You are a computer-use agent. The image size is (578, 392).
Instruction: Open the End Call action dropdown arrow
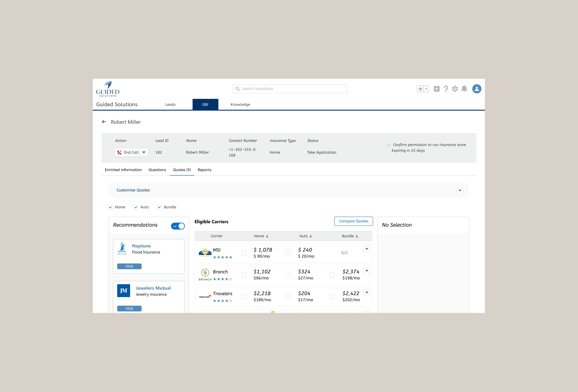(x=144, y=152)
